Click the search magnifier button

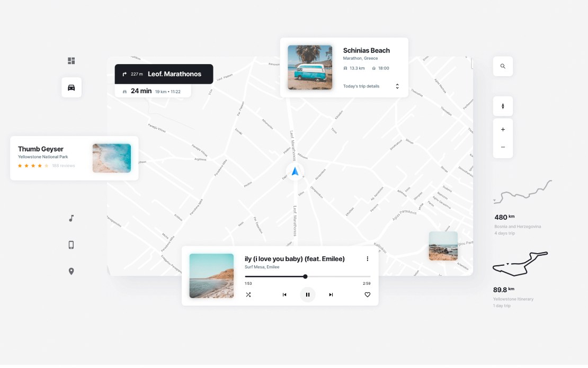pos(503,66)
